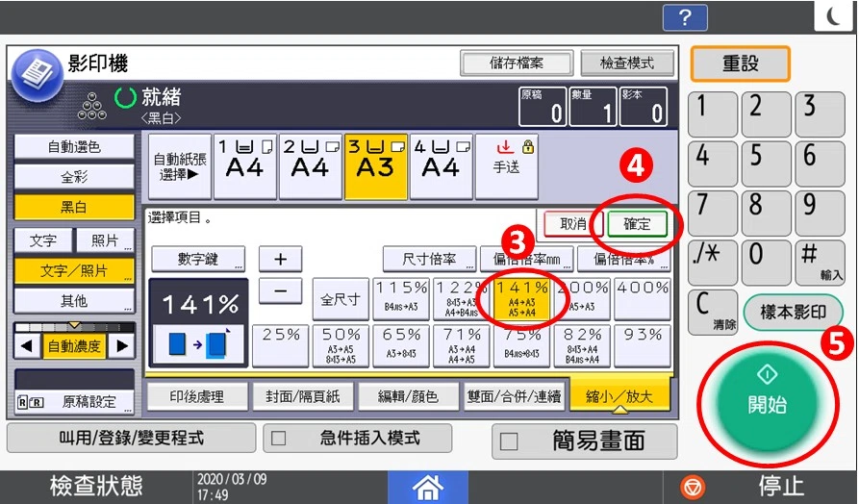This screenshot has width=859, height=504.
Task: Open 偏倍倍率mm option
Action: coord(526,259)
